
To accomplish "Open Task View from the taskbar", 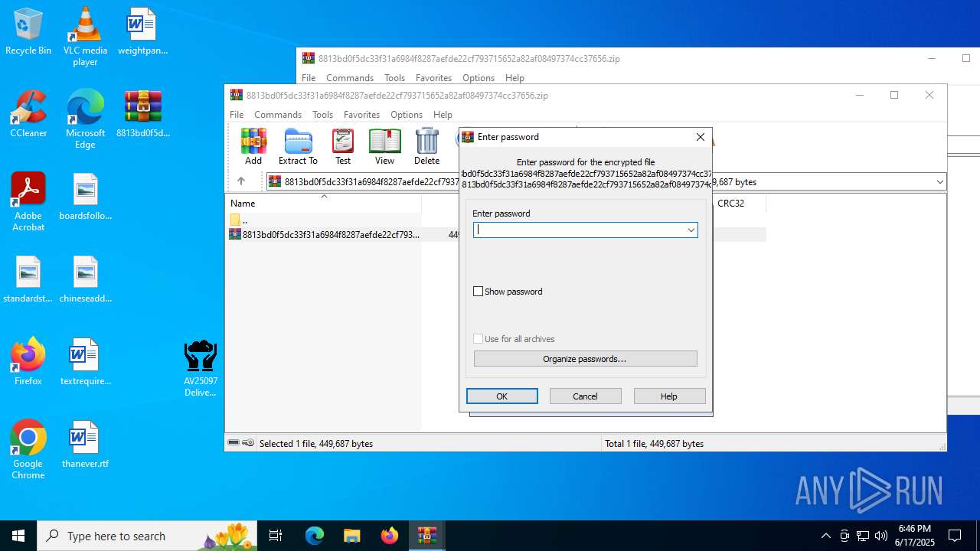I will pyautogui.click(x=276, y=536).
